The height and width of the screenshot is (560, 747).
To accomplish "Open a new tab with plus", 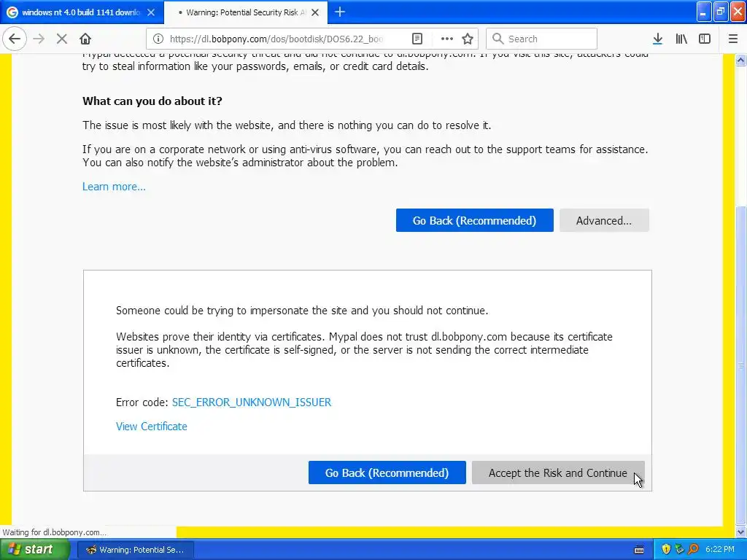I will (340, 12).
